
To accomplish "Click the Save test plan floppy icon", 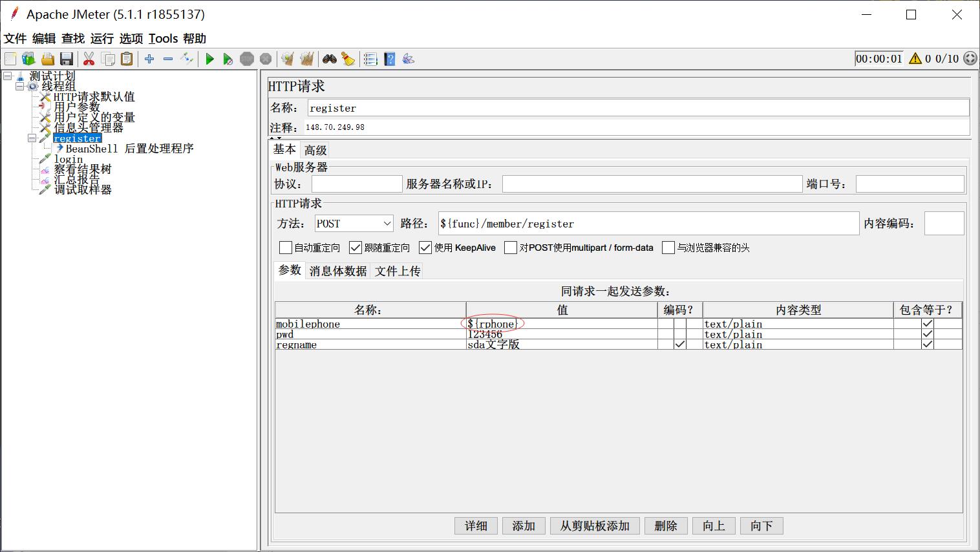I will pyautogui.click(x=67, y=59).
